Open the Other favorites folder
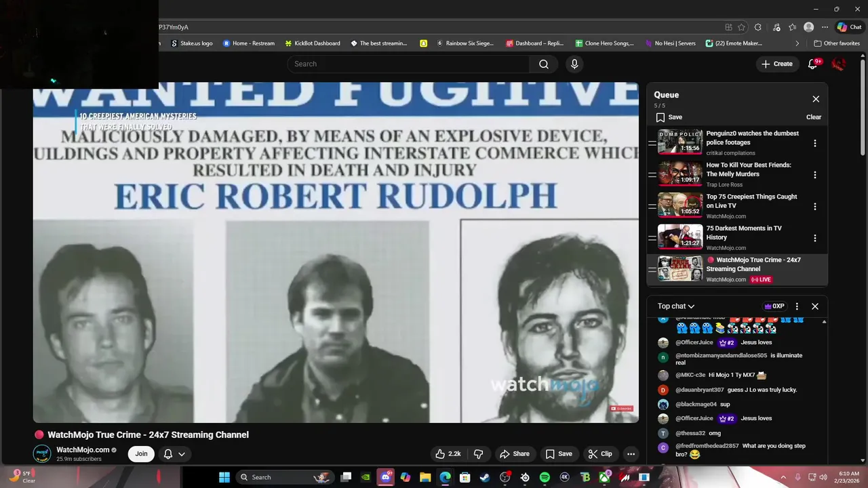868x488 pixels. coord(837,43)
